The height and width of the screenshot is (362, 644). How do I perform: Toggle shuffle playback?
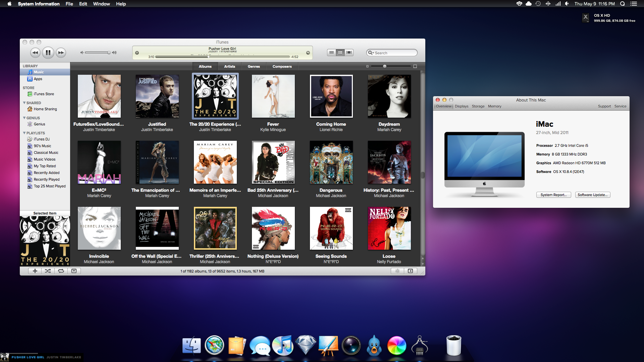(x=48, y=271)
